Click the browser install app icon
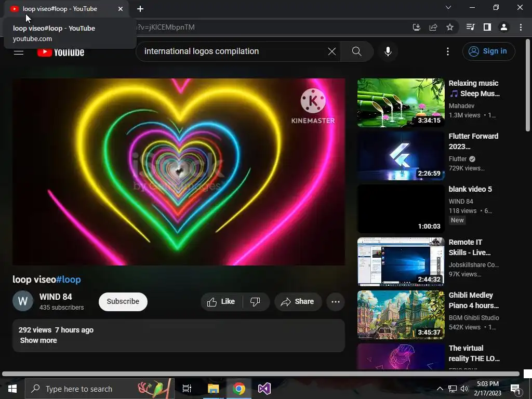532x399 pixels. (416, 27)
